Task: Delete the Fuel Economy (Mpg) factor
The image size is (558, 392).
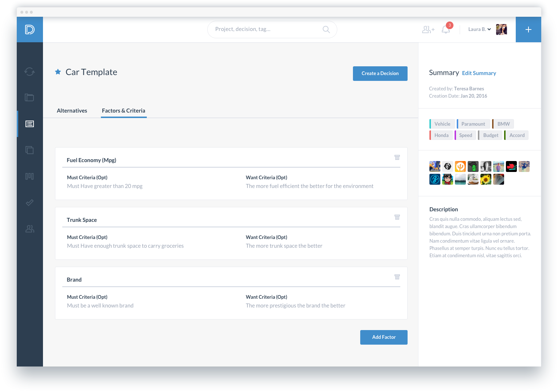Action: click(x=397, y=157)
